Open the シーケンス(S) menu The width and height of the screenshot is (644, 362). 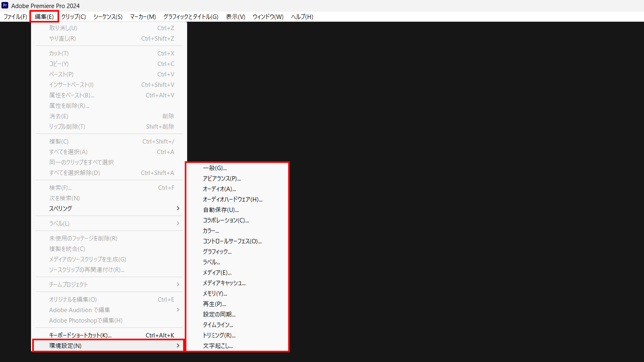[x=108, y=16]
